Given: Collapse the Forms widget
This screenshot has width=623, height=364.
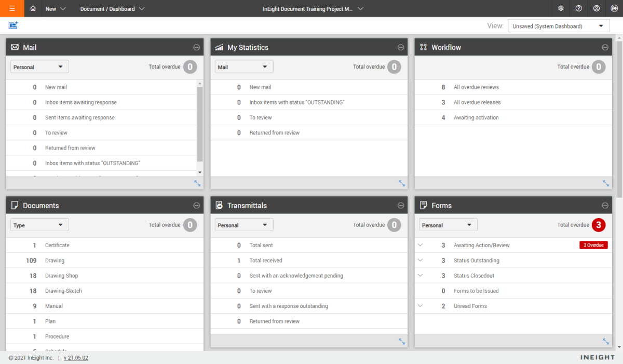Looking at the screenshot, I should [x=605, y=206].
